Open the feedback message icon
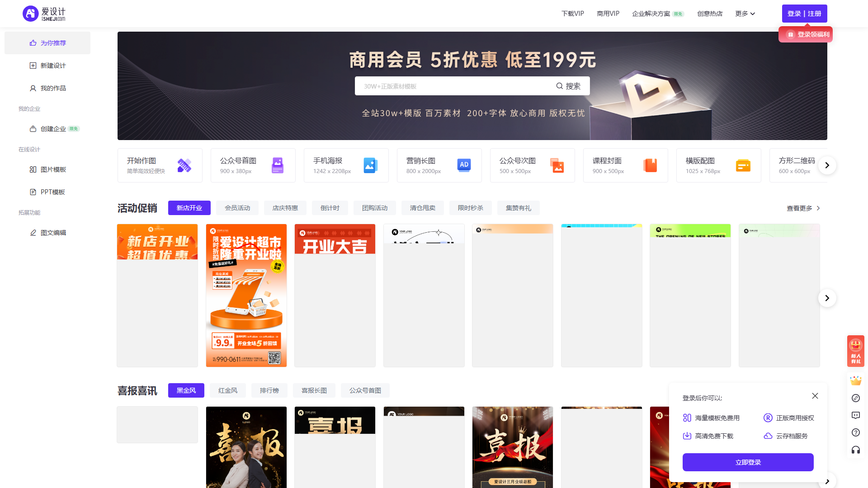Image resolution: width=868 pixels, height=488 pixels. [856, 415]
